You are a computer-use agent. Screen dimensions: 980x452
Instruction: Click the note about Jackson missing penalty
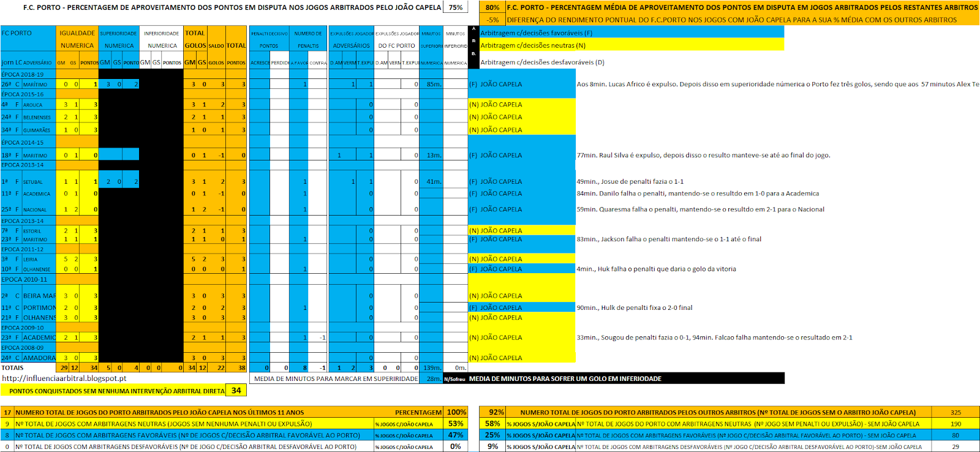click(669, 239)
